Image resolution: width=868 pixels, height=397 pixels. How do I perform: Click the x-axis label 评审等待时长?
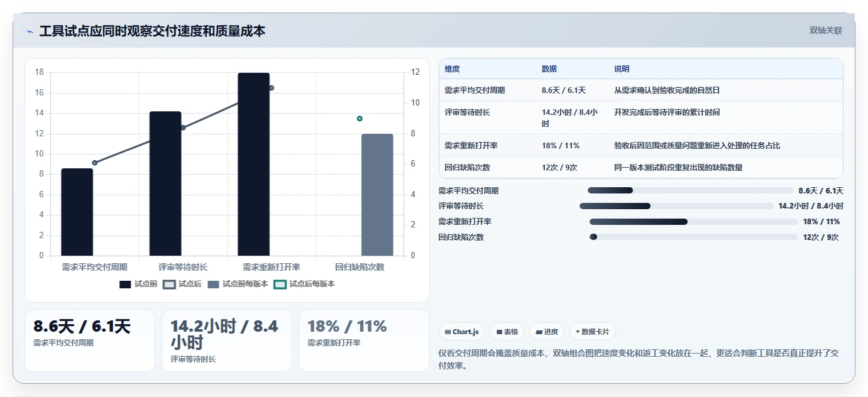tap(183, 267)
